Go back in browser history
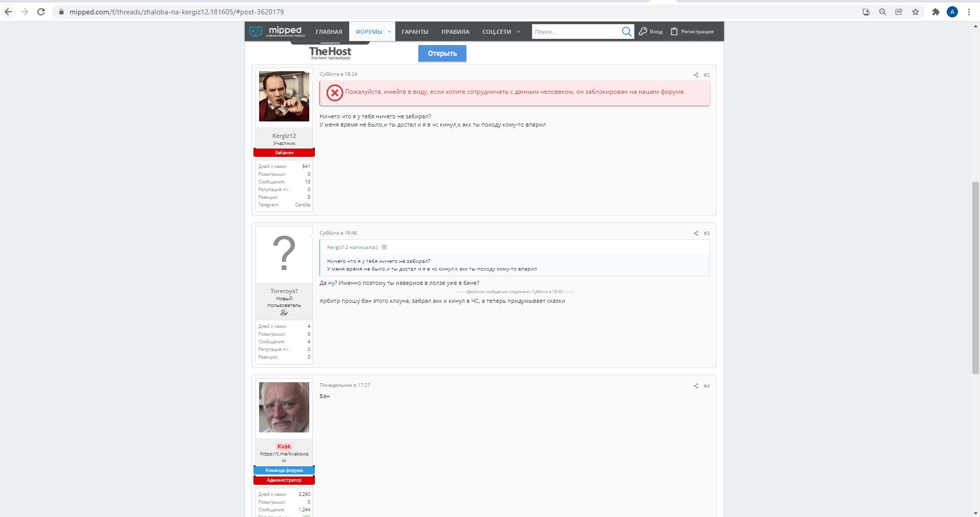Screen dimensions: 980x517 click(x=8, y=12)
